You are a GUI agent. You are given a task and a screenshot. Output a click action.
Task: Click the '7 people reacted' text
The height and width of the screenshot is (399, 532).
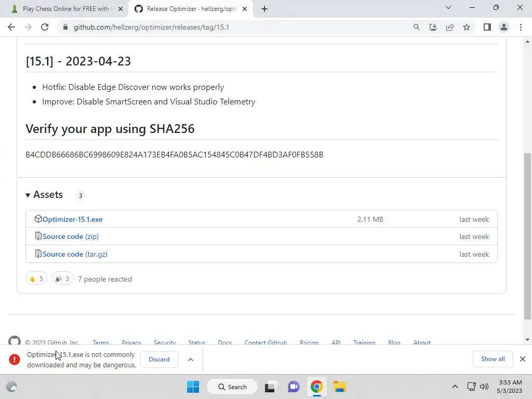(x=105, y=279)
